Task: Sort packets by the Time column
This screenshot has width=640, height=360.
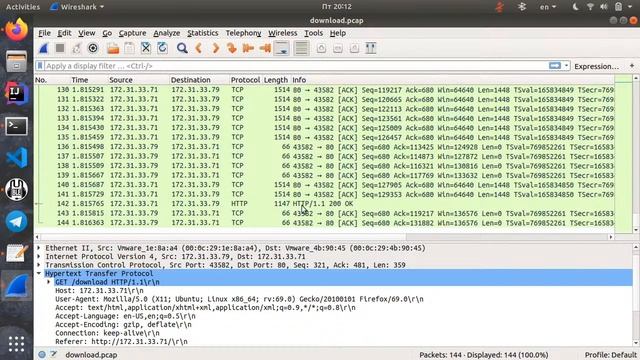Action: (80, 80)
